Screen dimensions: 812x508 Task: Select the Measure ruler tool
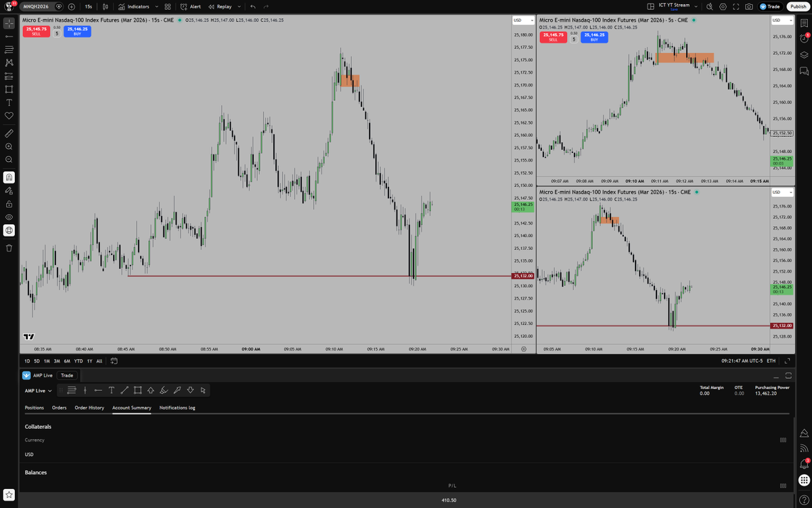coord(9,133)
